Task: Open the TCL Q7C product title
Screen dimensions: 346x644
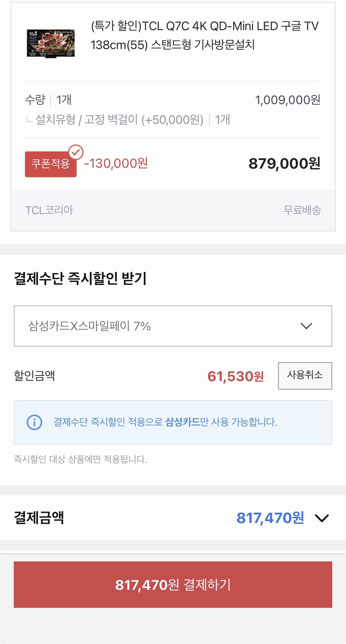Action: click(x=204, y=35)
